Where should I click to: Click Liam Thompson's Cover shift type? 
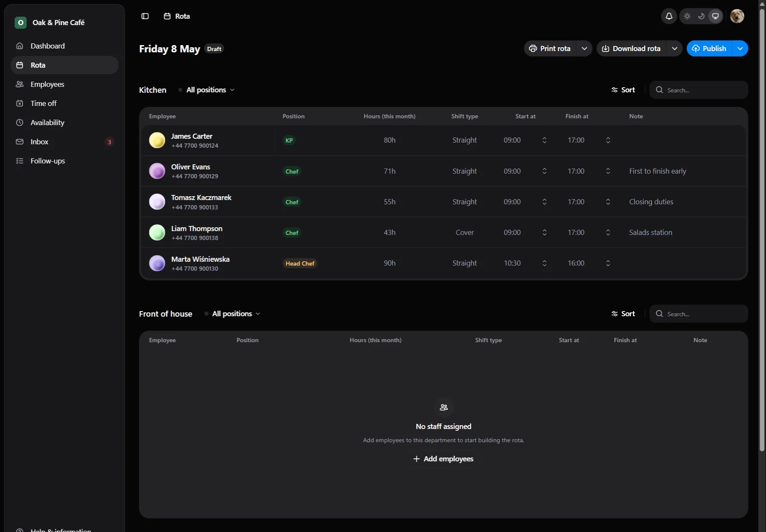[465, 232]
